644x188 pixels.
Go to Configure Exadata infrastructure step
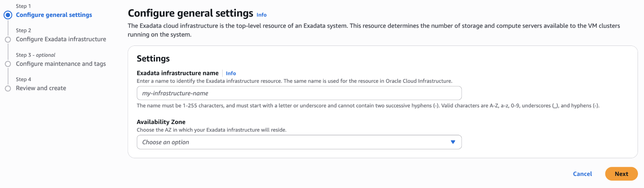tap(61, 39)
